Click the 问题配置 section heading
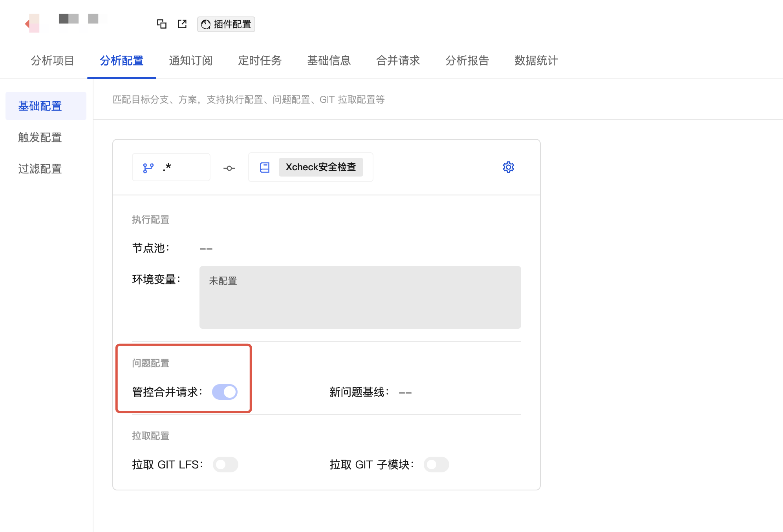Screen dimensions: 783x532 tap(151, 363)
